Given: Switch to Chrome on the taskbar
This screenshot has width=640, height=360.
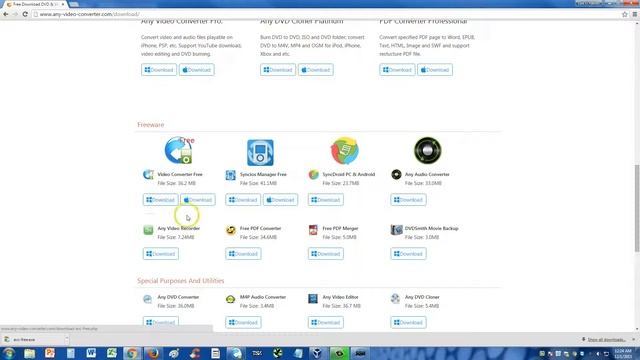Looking at the screenshot, I should [x=132, y=353].
